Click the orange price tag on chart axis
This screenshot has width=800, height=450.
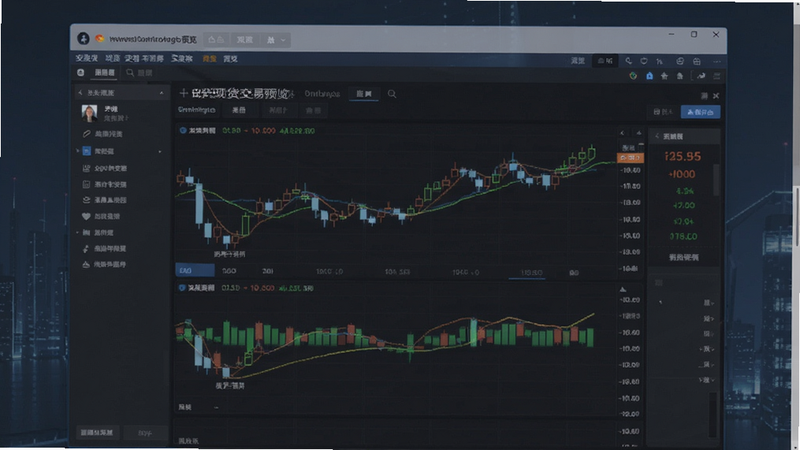(630, 158)
